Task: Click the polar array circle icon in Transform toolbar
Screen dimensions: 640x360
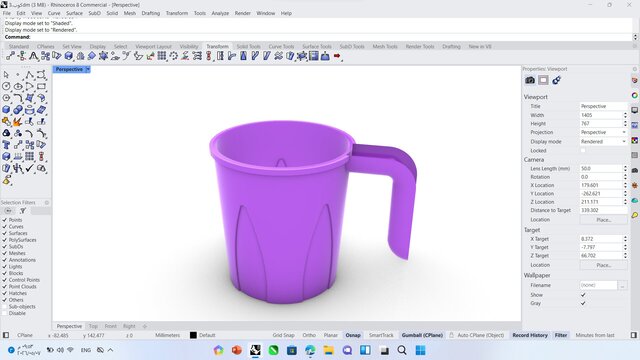Action: [173, 56]
